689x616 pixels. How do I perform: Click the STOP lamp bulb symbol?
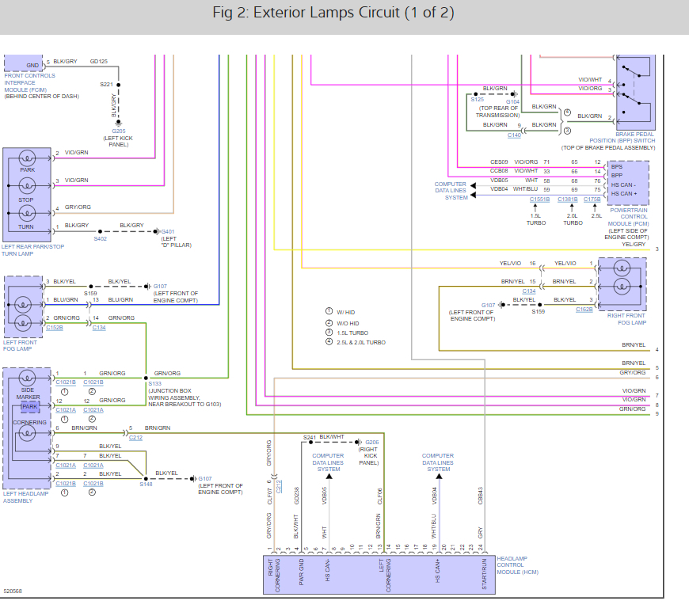[27, 186]
